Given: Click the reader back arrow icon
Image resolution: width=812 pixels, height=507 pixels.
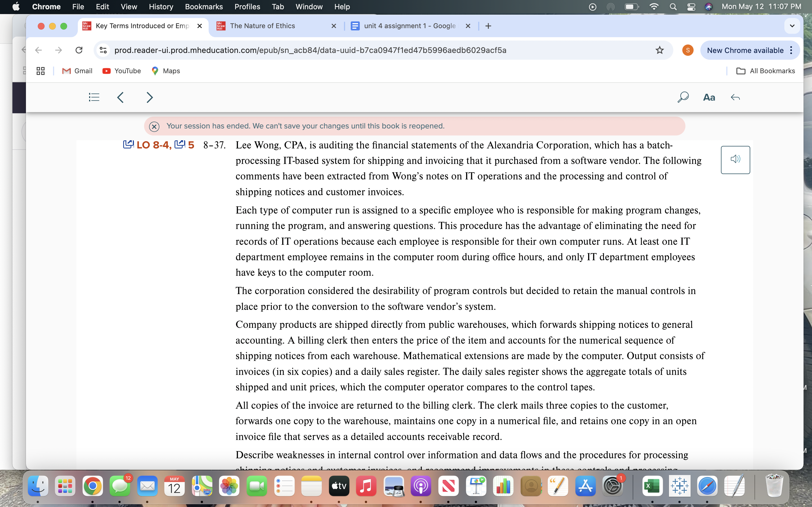Looking at the screenshot, I should click(x=735, y=97).
